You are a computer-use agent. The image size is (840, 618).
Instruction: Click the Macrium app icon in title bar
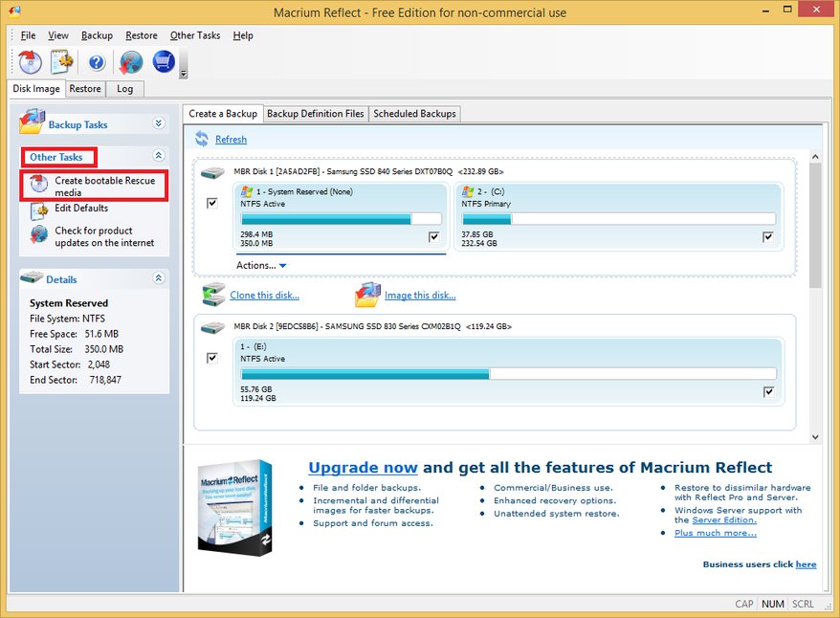(14, 11)
